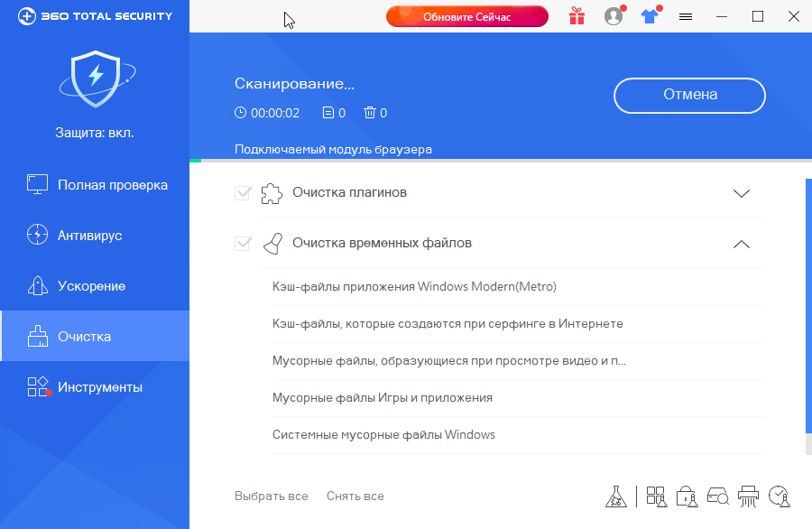Click the Сканирование... heading
The width and height of the screenshot is (812, 529).
[294, 83]
